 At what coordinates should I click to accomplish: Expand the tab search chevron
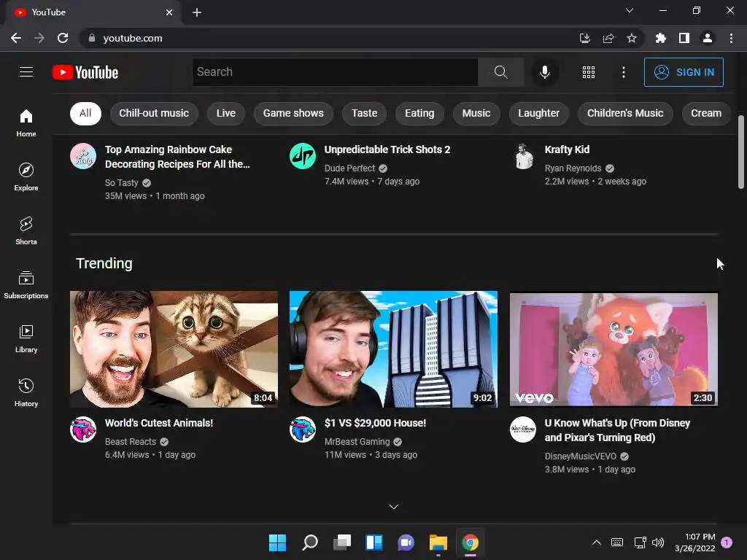[630, 10]
